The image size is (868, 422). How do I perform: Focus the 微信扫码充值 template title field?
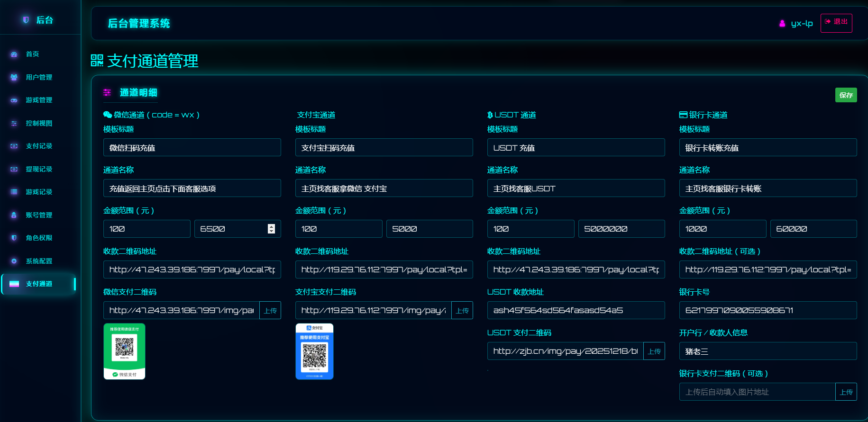[192, 147]
